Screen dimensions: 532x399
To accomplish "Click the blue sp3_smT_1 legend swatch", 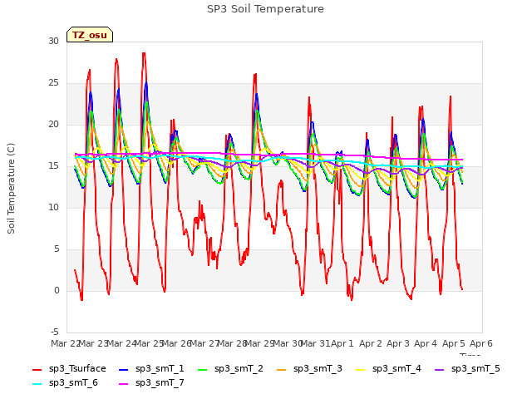I will pos(124,369).
